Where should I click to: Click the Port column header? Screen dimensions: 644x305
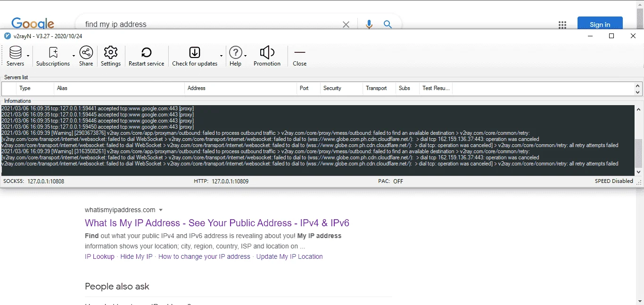tap(308, 88)
